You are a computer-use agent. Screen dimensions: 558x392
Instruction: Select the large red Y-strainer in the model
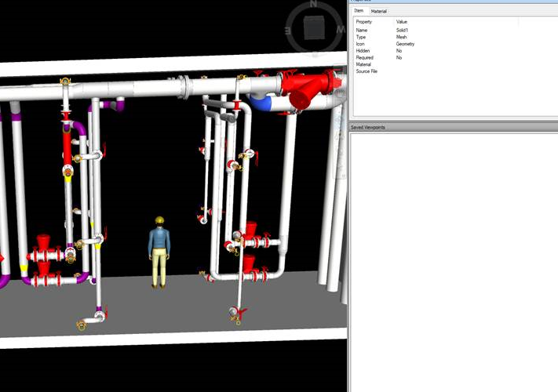click(x=309, y=88)
